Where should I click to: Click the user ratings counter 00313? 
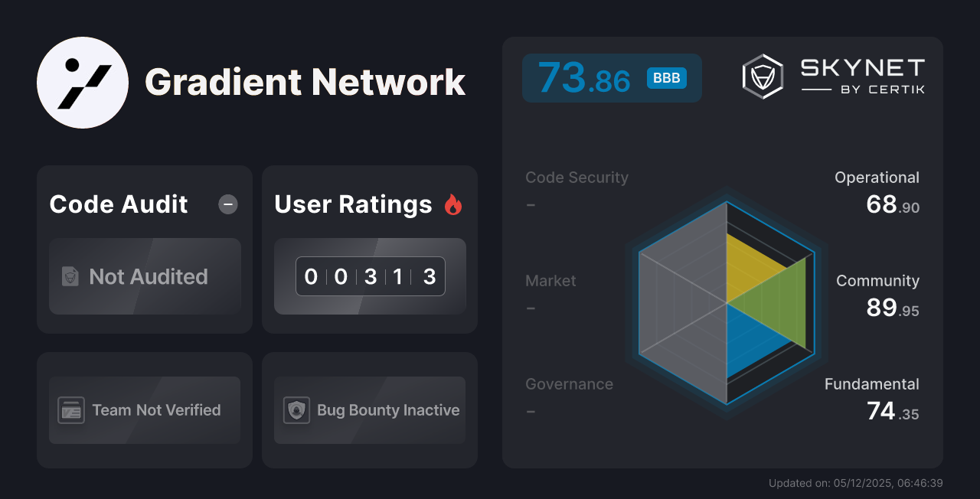(x=370, y=276)
